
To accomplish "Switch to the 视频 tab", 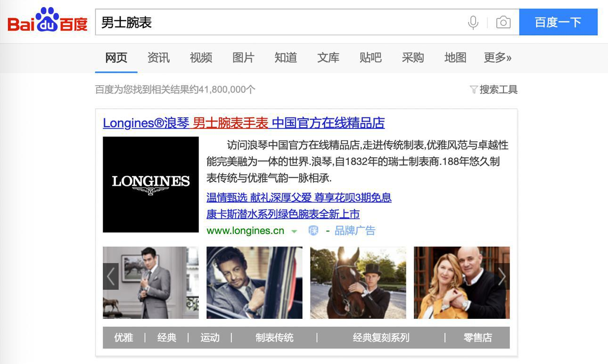I will 201,58.
